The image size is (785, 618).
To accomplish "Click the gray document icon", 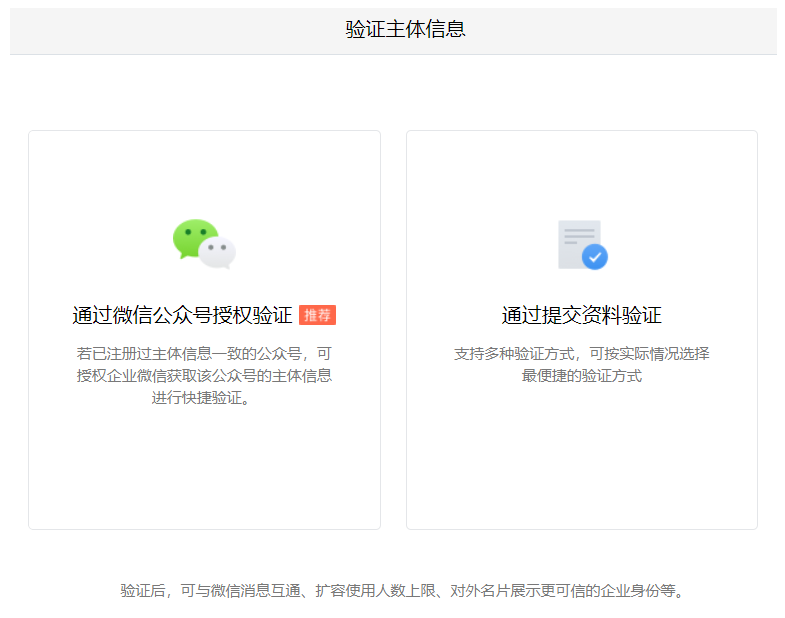I will [576, 241].
